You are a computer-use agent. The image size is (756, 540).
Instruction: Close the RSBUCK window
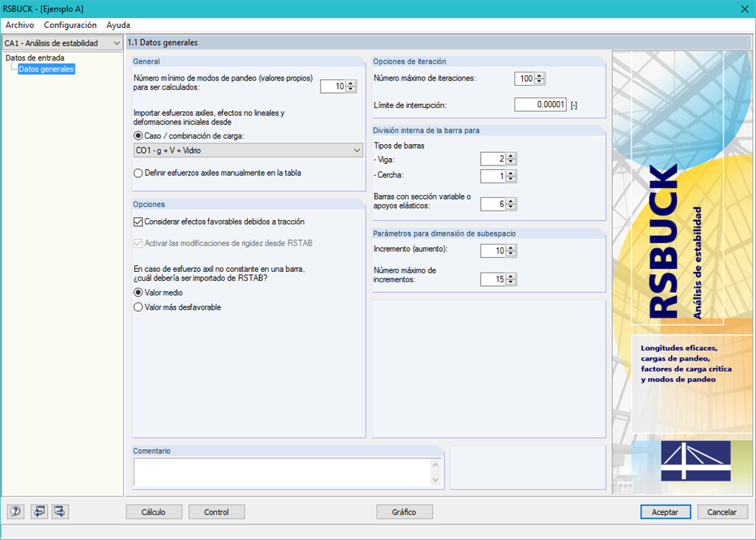tap(744, 9)
